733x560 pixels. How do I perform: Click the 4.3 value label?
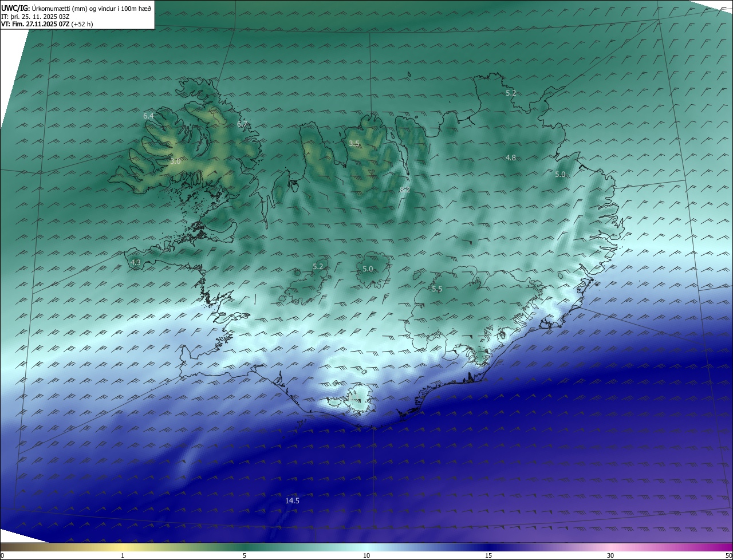135,262
